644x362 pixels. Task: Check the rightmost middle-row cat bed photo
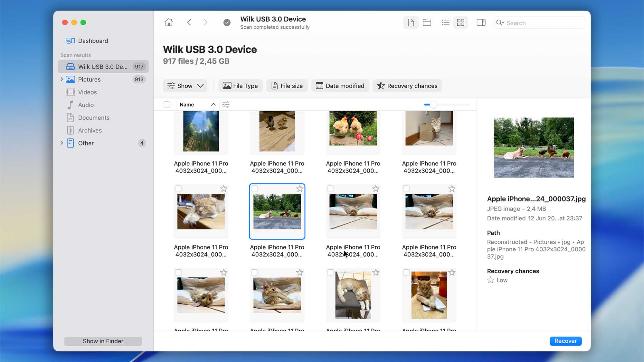click(x=406, y=189)
